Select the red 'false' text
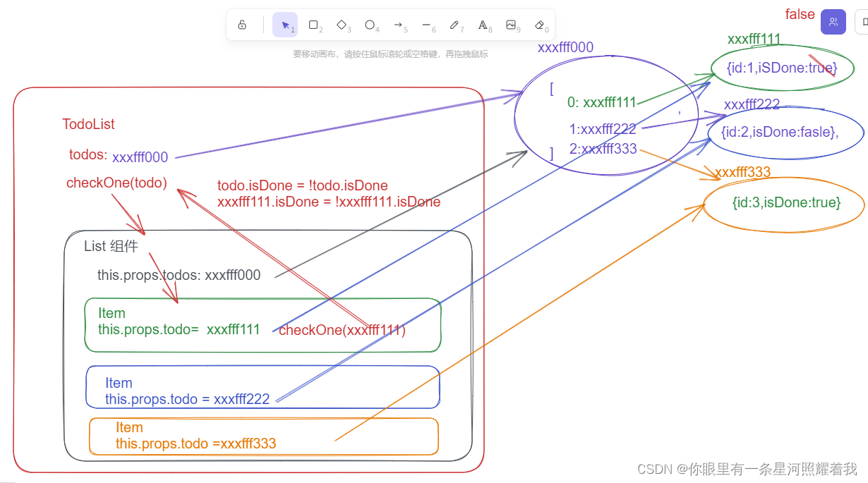868x483 pixels. coord(800,14)
